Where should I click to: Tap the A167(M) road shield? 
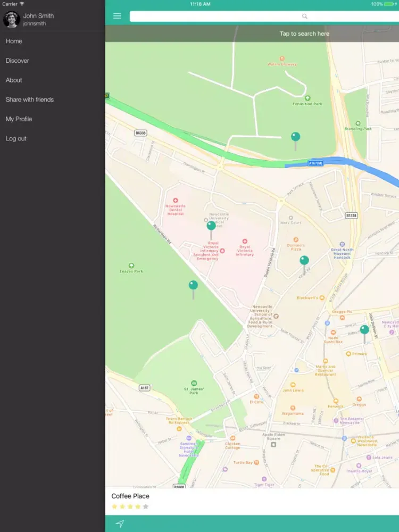[x=315, y=163]
